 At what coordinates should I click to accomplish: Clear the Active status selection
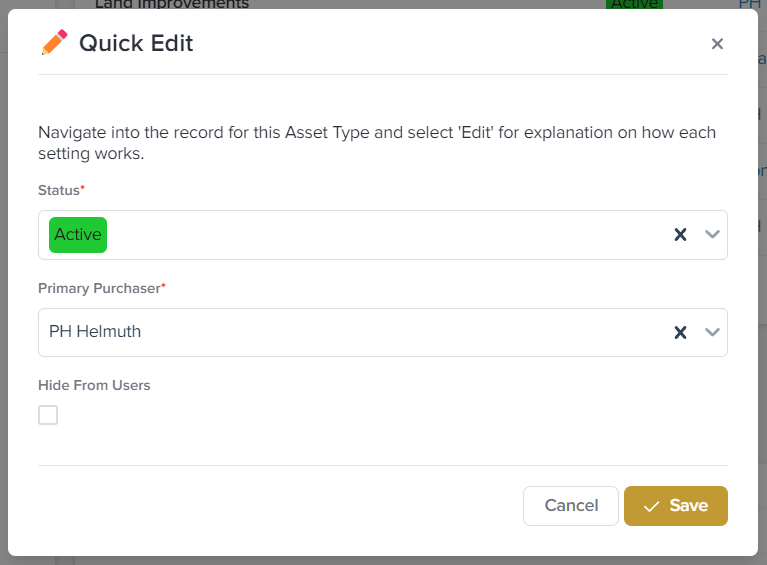tap(680, 235)
